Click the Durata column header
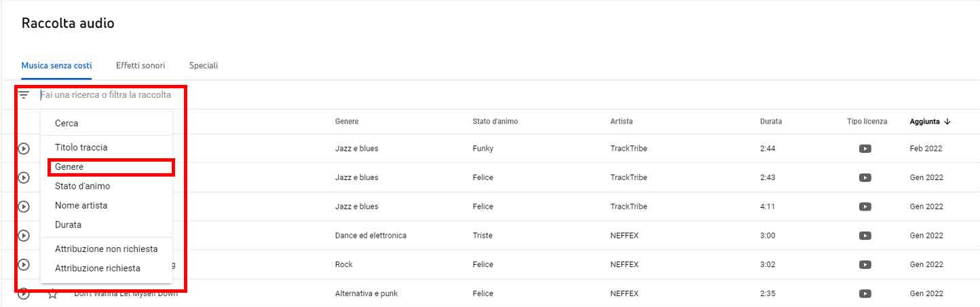The width and height of the screenshot is (980, 307). [771, 122]
